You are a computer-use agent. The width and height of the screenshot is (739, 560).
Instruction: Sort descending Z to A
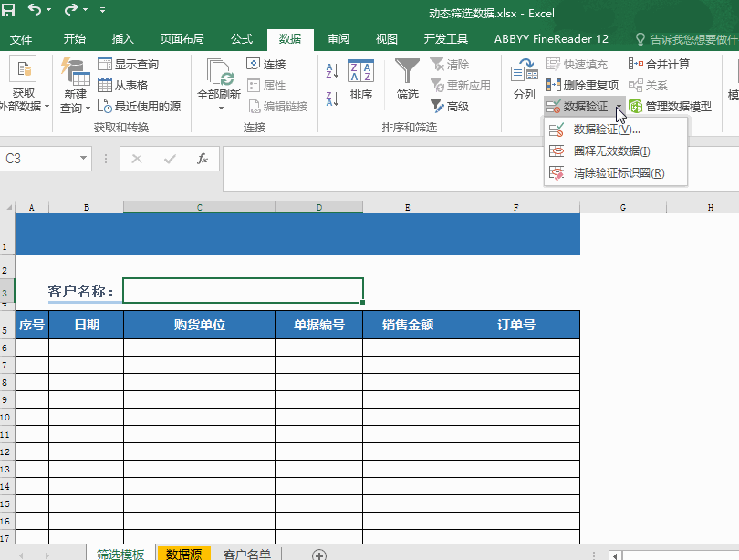click(x=332, y=99)
